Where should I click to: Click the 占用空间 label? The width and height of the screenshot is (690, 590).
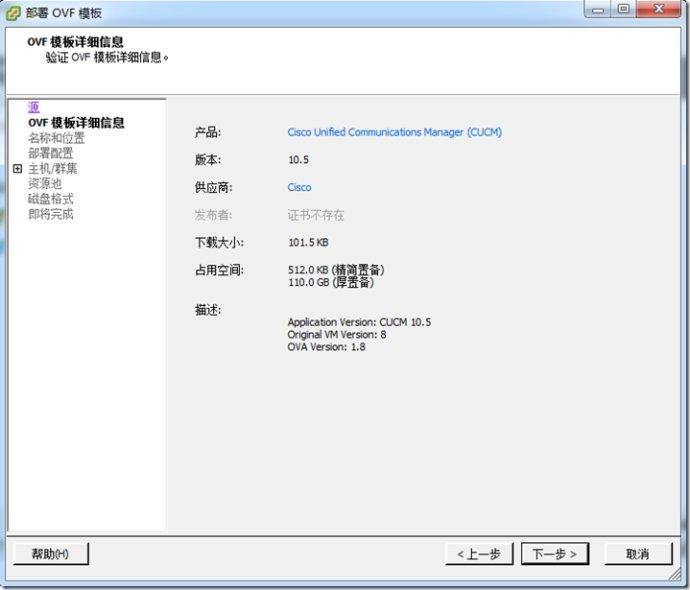(x=219, y=270)
